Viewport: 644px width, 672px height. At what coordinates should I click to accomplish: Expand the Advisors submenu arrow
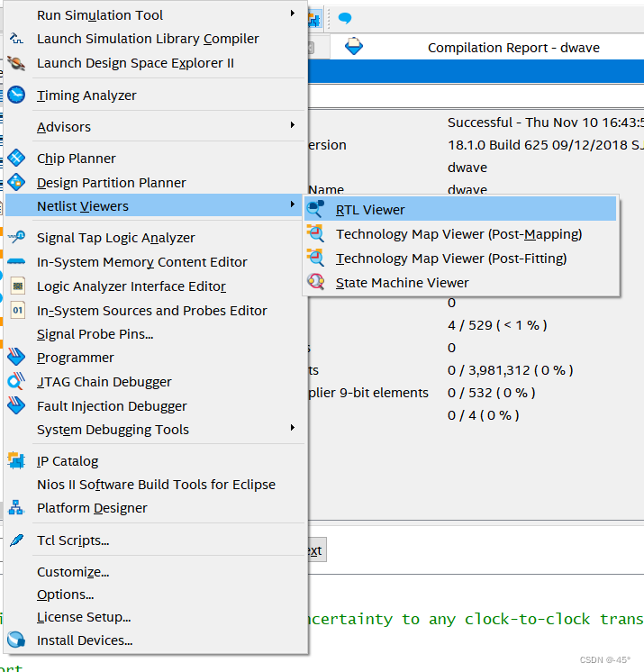pos(292,124)
